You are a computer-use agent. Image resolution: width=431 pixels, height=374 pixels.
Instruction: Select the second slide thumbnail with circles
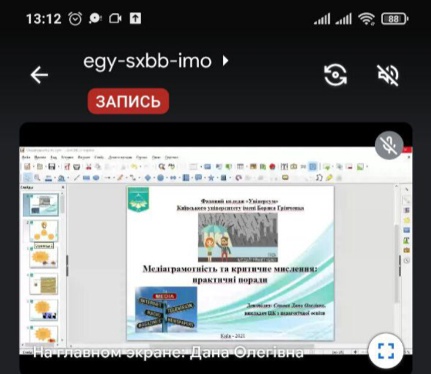coord(44,231)
